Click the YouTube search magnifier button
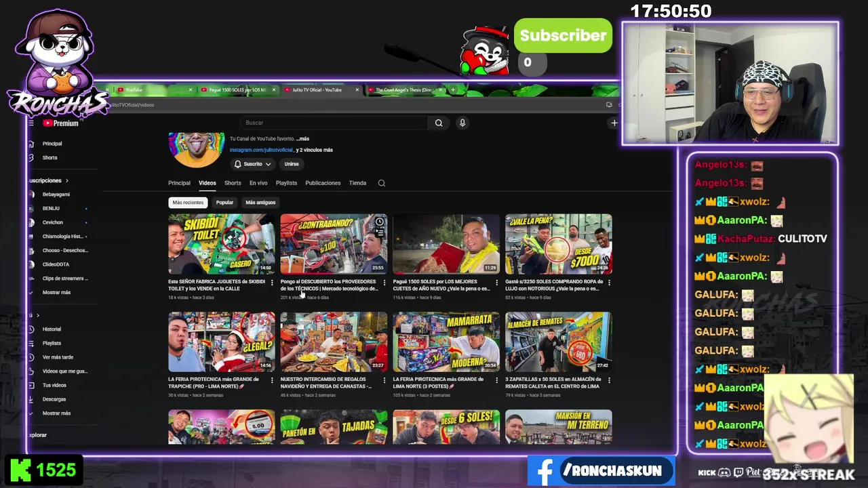 click(x=439, y=123)
